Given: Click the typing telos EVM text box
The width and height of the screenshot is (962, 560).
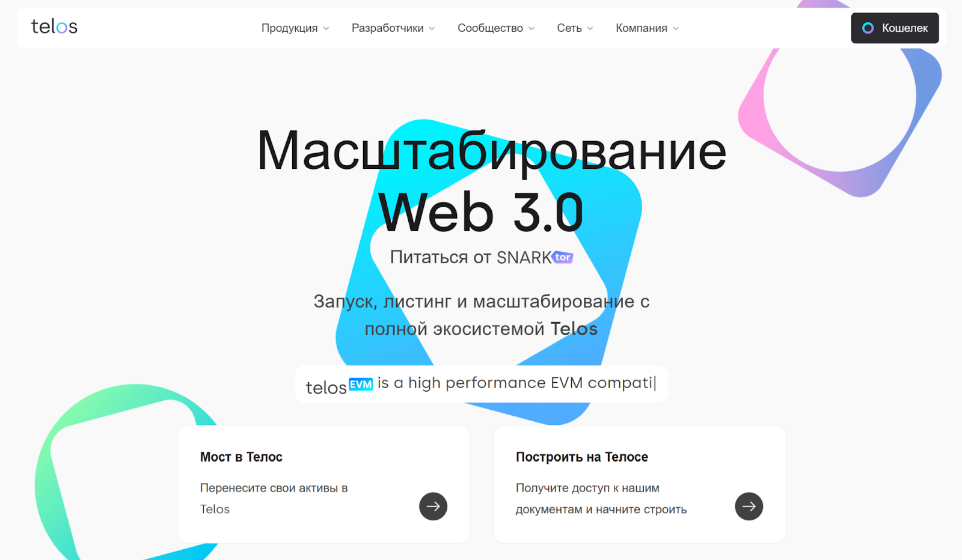Looking at the screenshot, I should click(482, 384).
